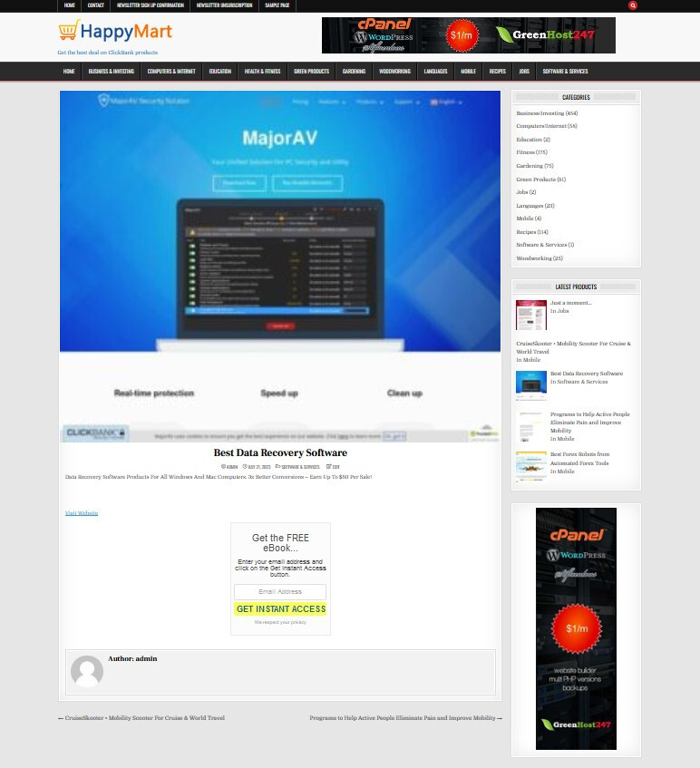Open the MajorAV featured post image
700x768 pixels.
click(x=280, y=267)
